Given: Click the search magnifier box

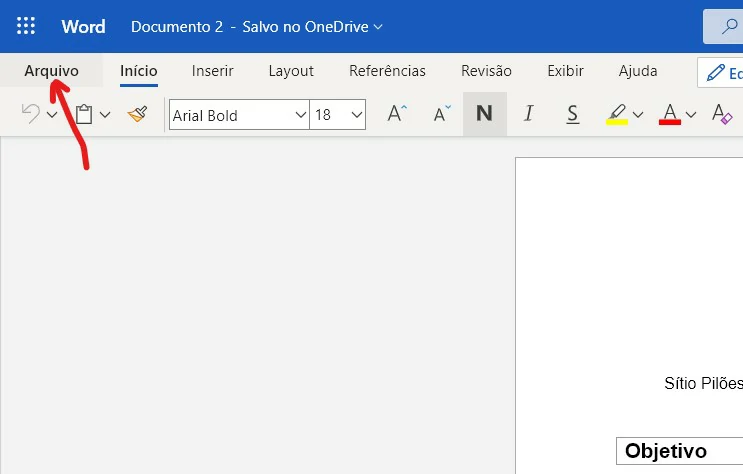Looking at the screenshot, I should click(x=723, y=27).
